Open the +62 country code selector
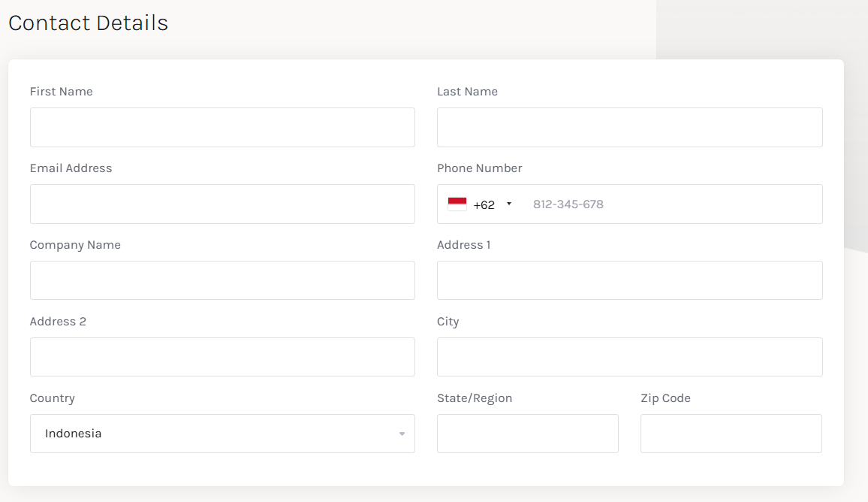Image resolution: width=868 pixels, height=502 pixels. 485,204
